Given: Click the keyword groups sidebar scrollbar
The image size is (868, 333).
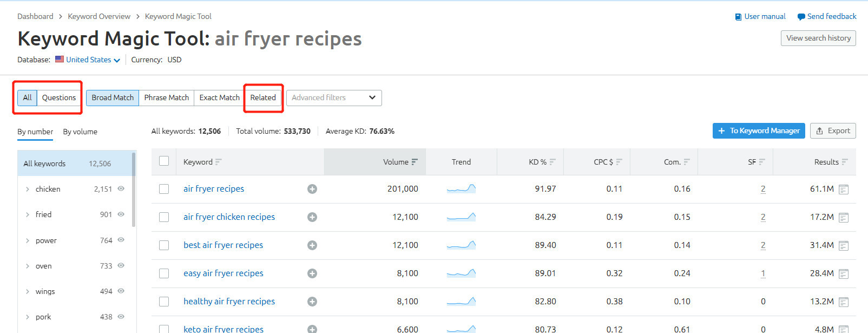Looking at the screenshot, I should 134,190.
